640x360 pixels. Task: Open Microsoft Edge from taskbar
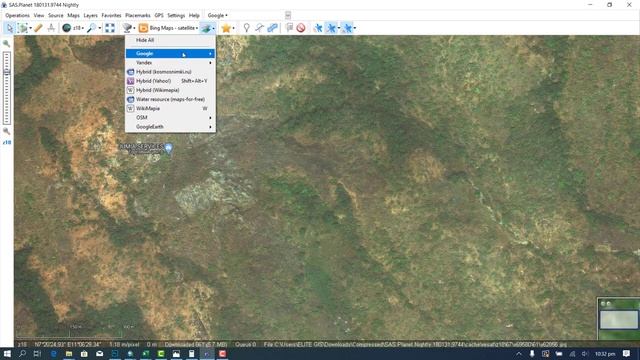pos(53,353)
